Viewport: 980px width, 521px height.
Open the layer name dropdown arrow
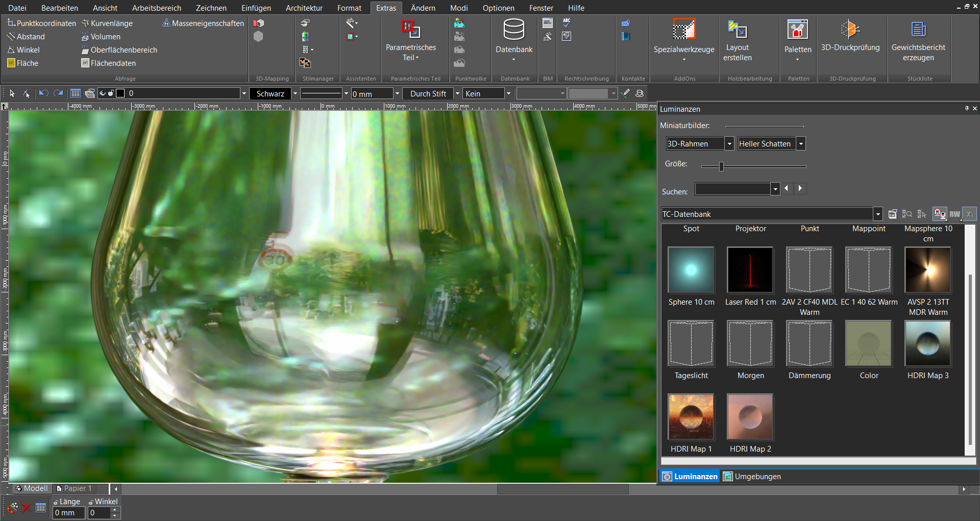244,93
